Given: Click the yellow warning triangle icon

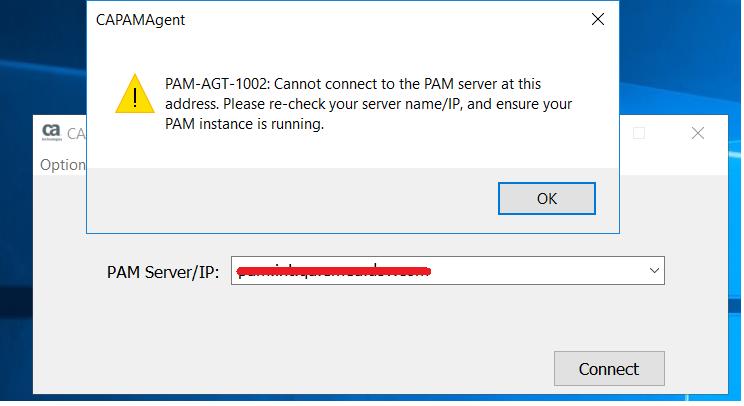Looking at the screenshot, I should point(135,94).
